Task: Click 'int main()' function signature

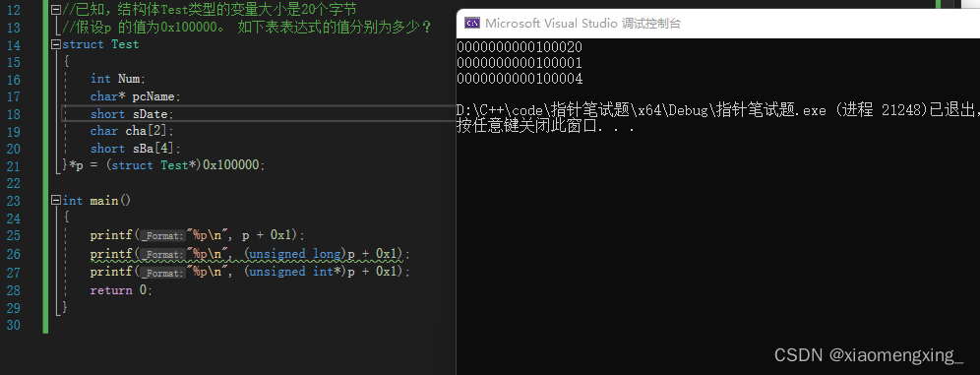Action: tap(96, 201)
